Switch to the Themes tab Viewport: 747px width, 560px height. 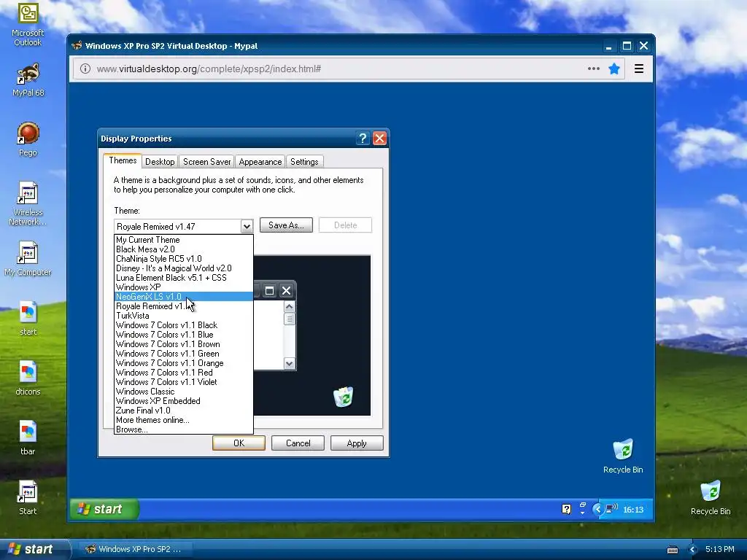(x=123, y=160)
